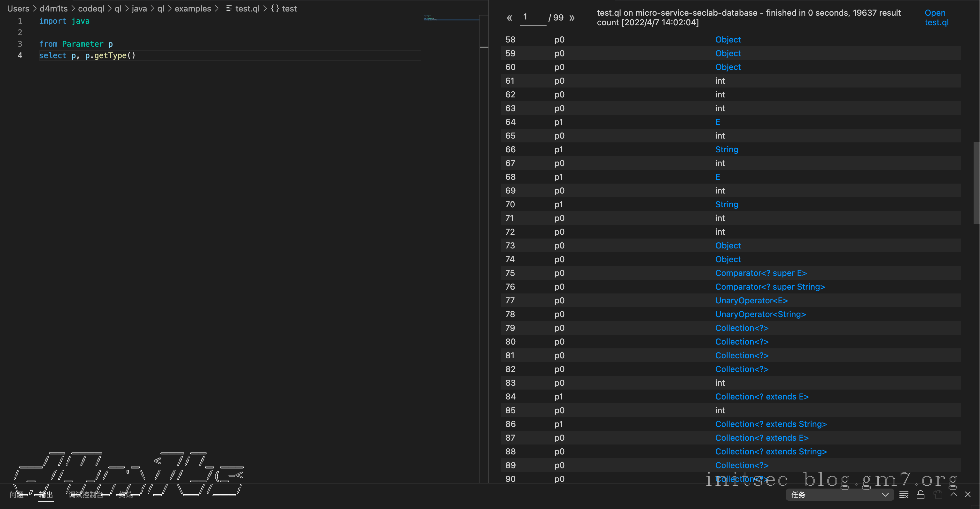Open log file icon in panel

[938, 495]
